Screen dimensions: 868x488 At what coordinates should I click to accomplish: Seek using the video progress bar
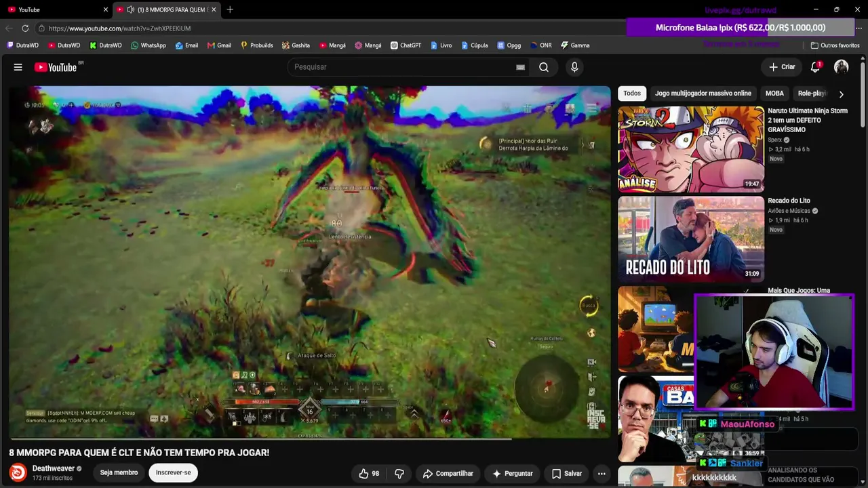[310, 439]
